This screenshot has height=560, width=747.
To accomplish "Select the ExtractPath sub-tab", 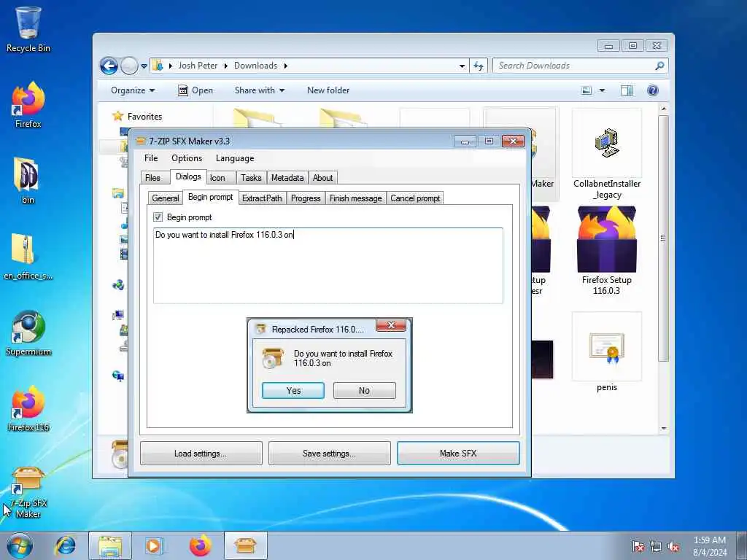I will 262,198.
